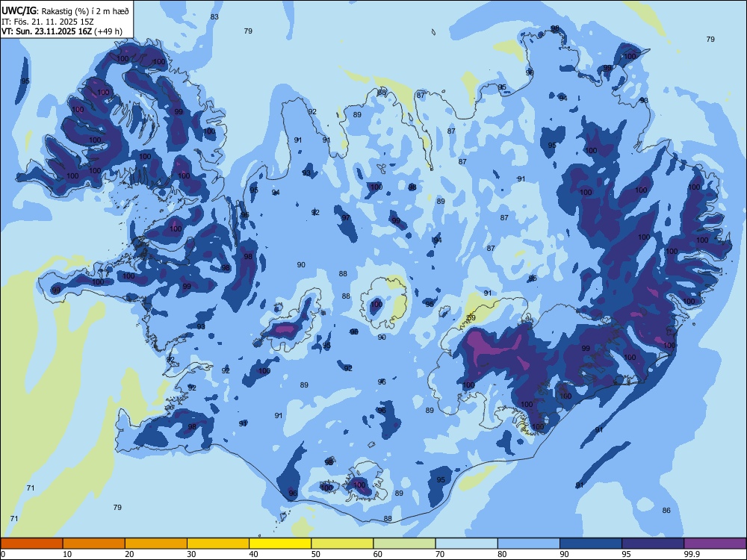Click the '40' label under the color scale
This screenshot has width=747, height=560.
point(253,554)
